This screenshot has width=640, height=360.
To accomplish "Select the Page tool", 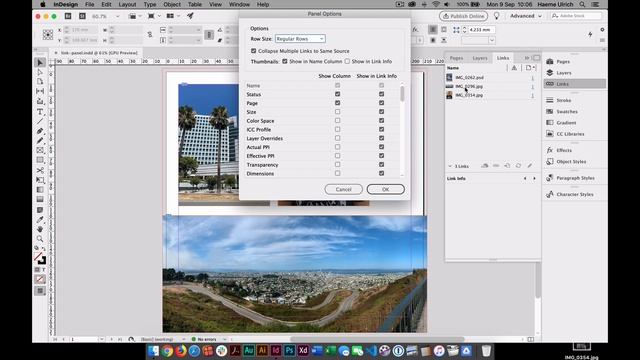I will click(x=40, y=82).
